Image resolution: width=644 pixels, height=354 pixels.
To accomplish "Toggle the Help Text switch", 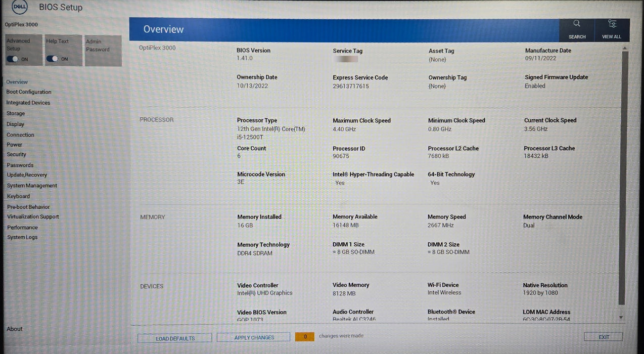I will 52,59.
